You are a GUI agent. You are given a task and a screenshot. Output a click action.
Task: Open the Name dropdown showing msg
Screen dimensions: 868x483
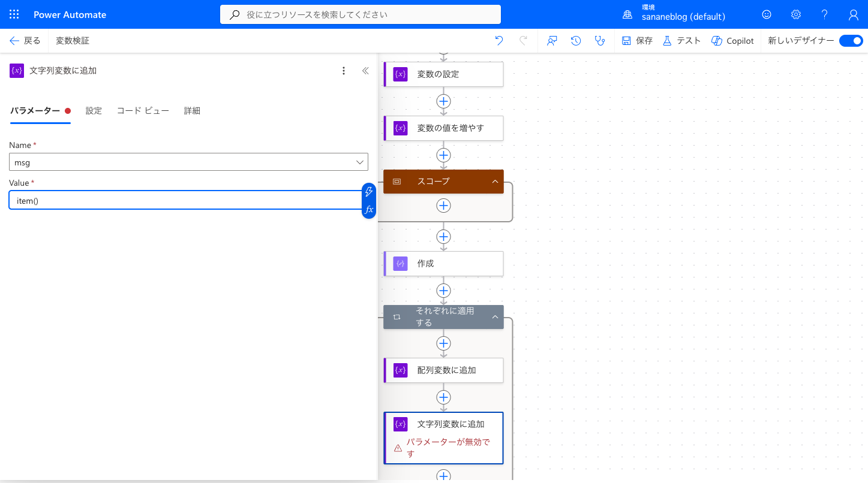coord(188,162)
